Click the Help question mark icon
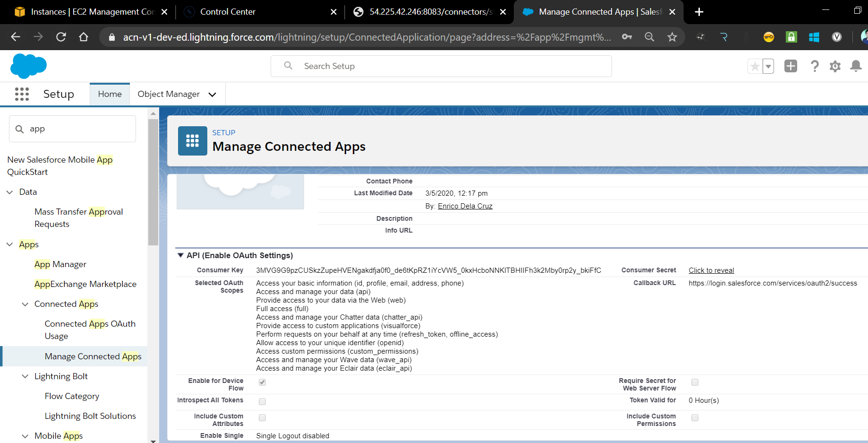Screen dimensions: 868x443 click(814, 66)
